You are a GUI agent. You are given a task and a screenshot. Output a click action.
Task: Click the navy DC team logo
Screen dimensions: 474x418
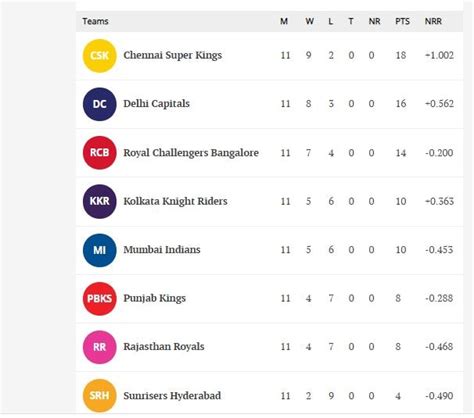[100, 104]
